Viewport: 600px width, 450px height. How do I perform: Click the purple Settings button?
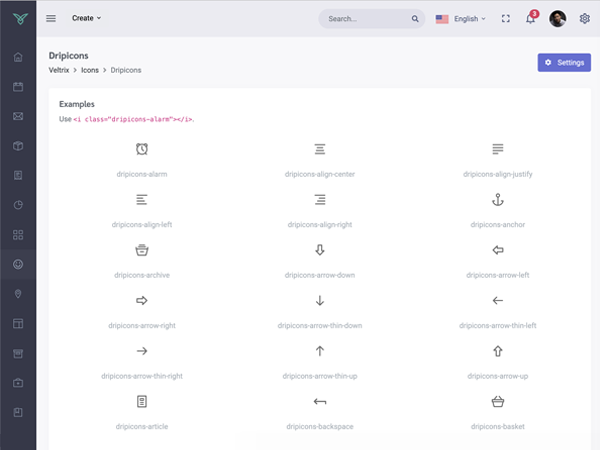pyautogui.click(x=564, y=62)
